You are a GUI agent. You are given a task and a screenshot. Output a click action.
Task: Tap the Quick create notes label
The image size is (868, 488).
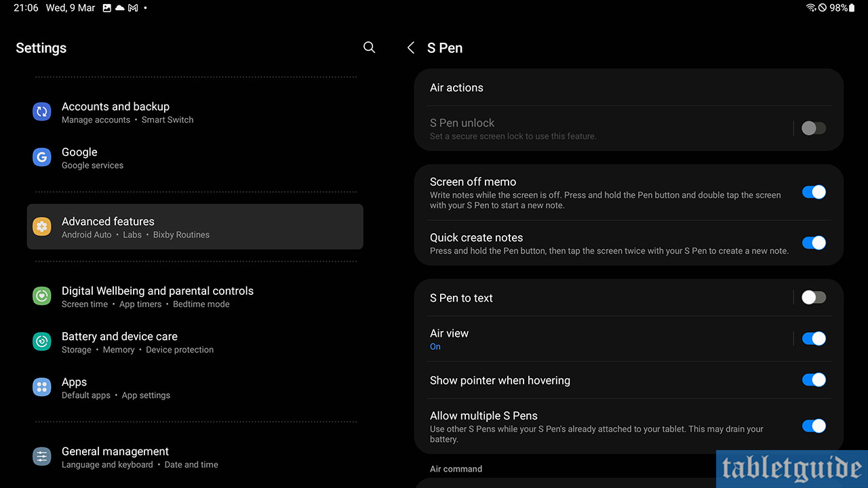[476, 237]
